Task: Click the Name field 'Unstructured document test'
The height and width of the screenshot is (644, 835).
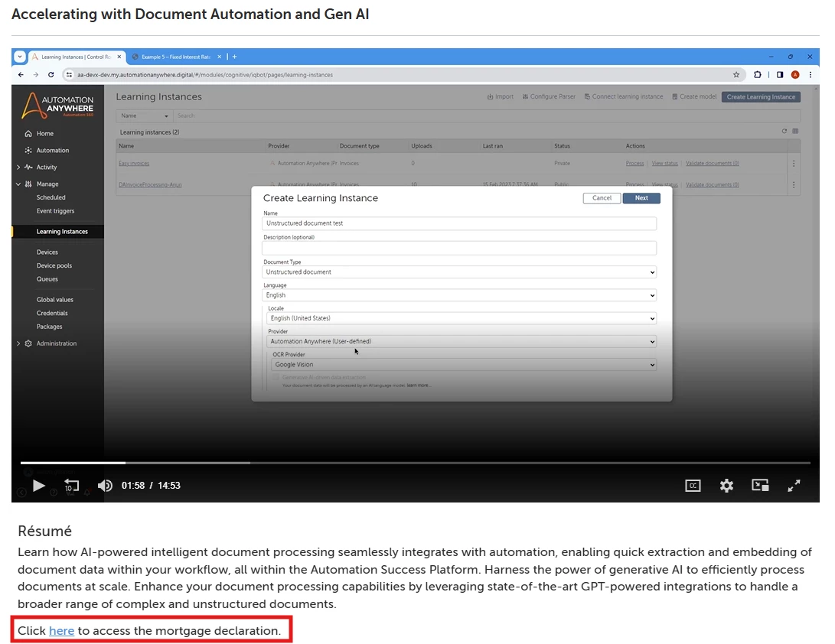Action: tap(459, 223)
